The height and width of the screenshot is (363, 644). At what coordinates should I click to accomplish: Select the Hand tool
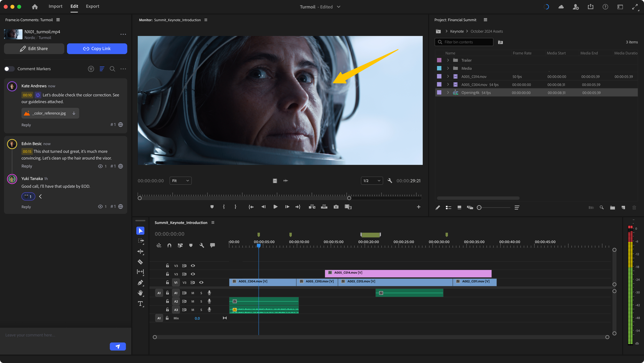140,293
